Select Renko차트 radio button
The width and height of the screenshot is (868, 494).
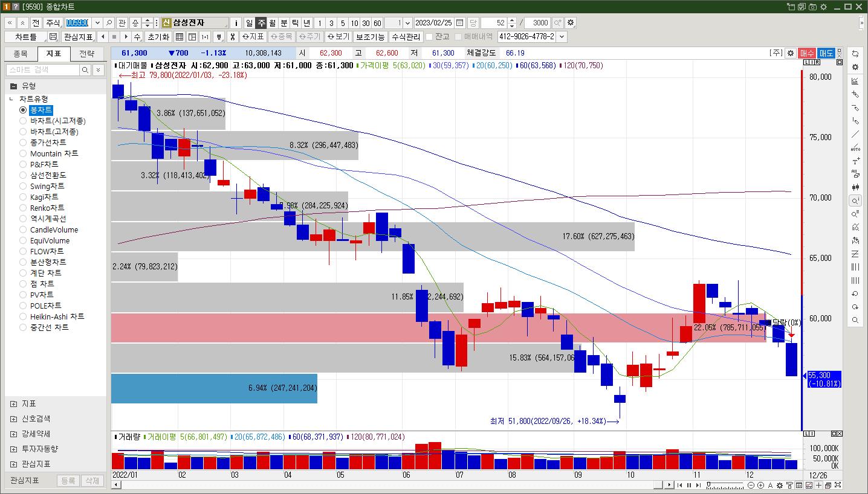click(23, 208)
